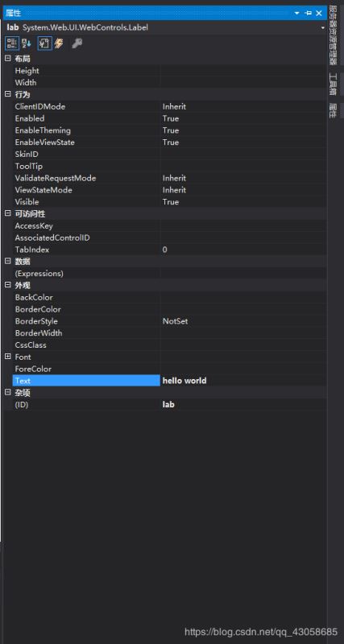The image size is (344, 644).
Task: Open Property Pages wrench icon
Action: pos(77,43)
